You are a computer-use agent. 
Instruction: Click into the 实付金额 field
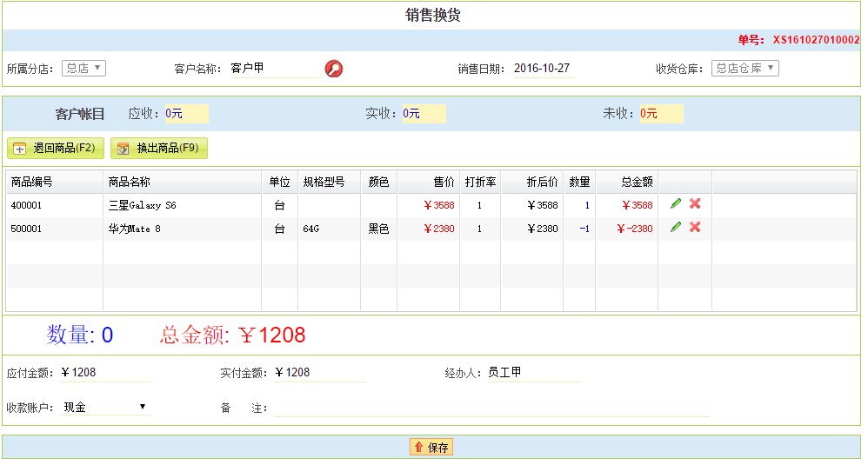319,373
